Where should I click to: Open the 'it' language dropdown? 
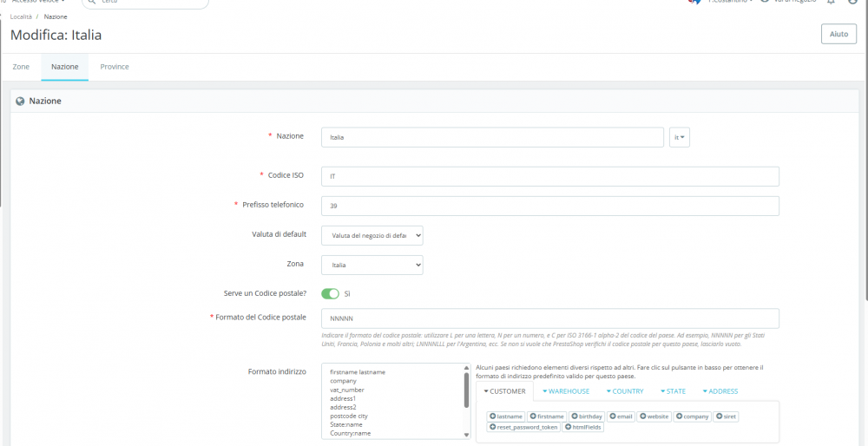(x=680, y=137)
